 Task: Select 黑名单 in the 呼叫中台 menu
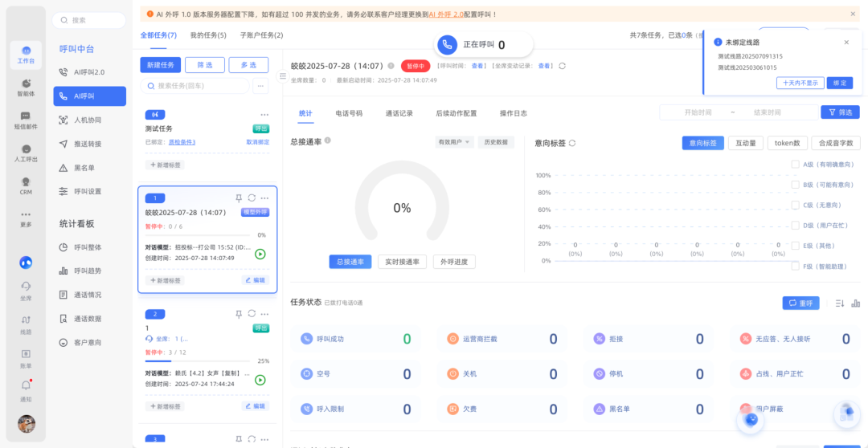[x=84, y=168]
